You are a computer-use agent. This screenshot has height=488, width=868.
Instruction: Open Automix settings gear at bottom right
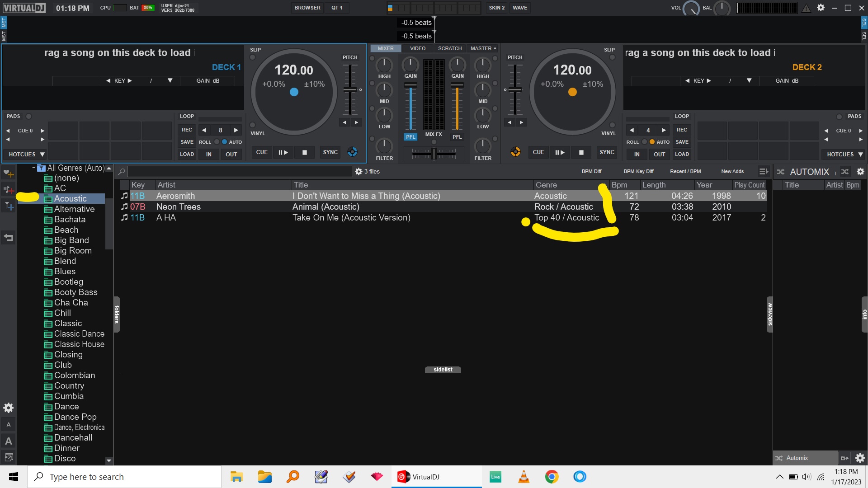(x=860, y=458)
